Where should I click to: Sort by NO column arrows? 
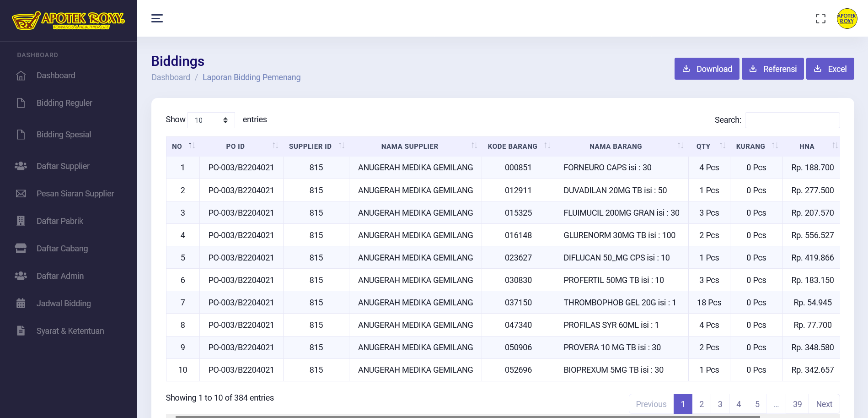[x=192, y=146]
